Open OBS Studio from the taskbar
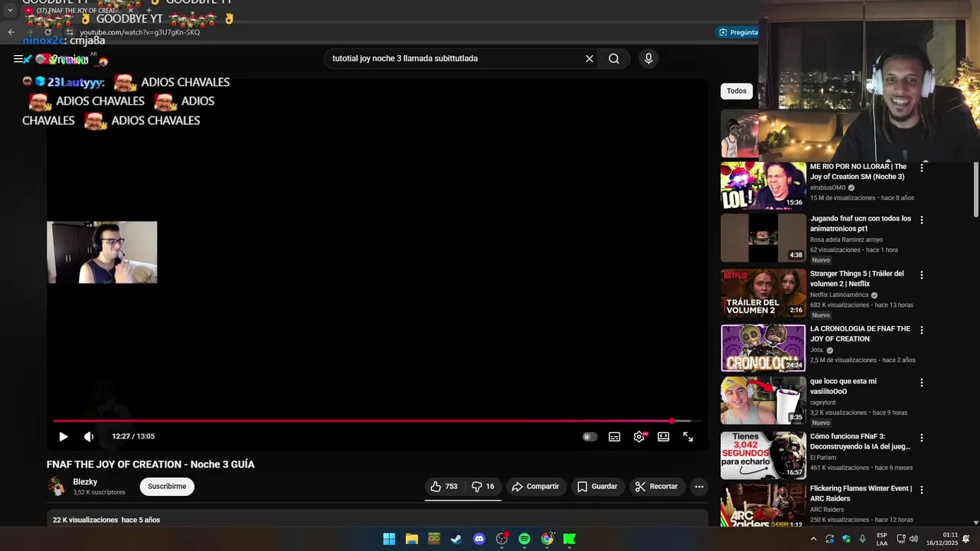This screenshot has width=980, height=551. [x=501, y=539]
